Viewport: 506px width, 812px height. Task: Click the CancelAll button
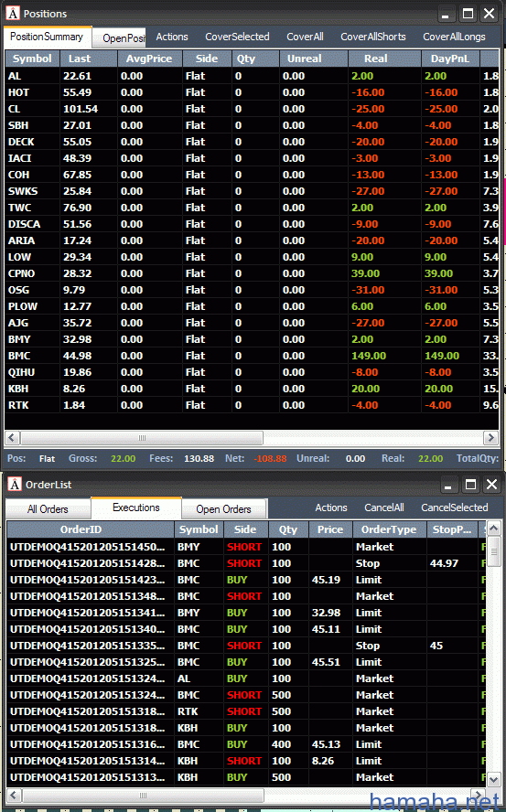(x=384, y=507)
